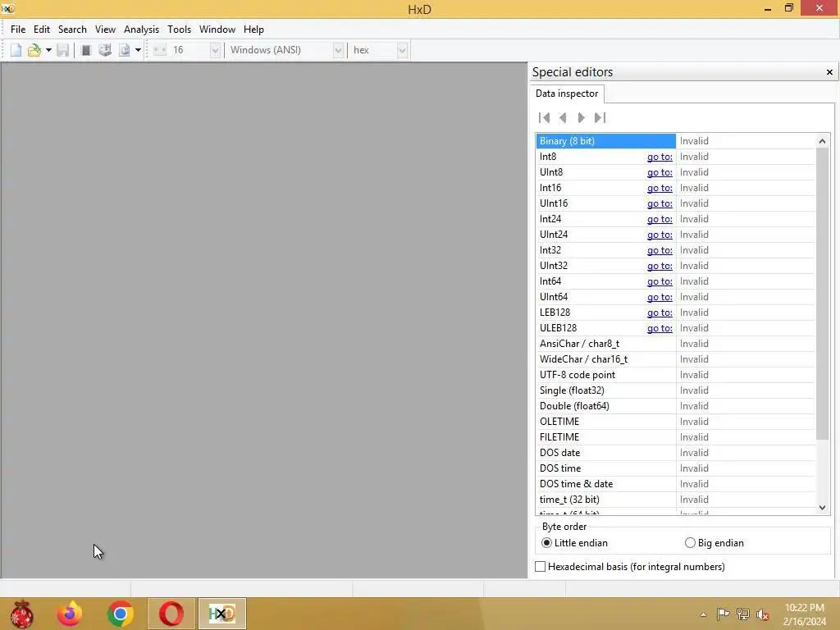
Task: Click go to link for UInt16
Action: point(660,203)
